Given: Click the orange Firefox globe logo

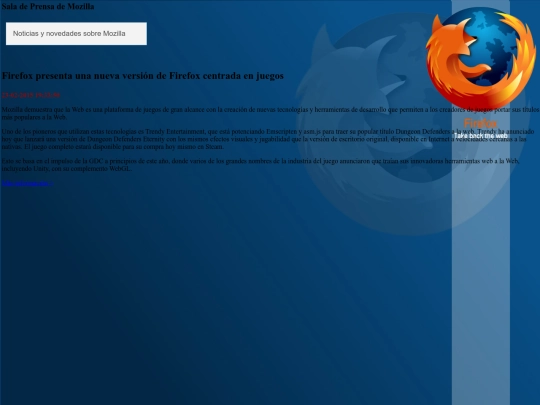Looking at the screenshot, I should 481,58.
